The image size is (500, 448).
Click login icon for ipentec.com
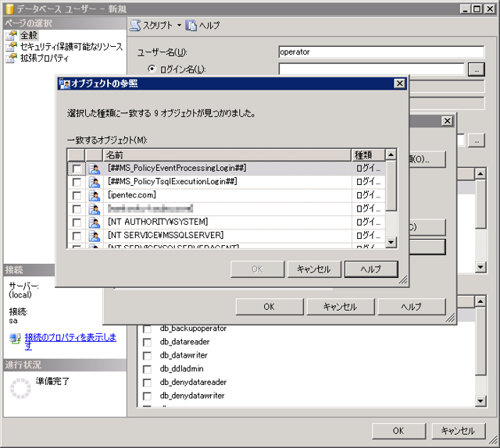click(x=95, y=196)
